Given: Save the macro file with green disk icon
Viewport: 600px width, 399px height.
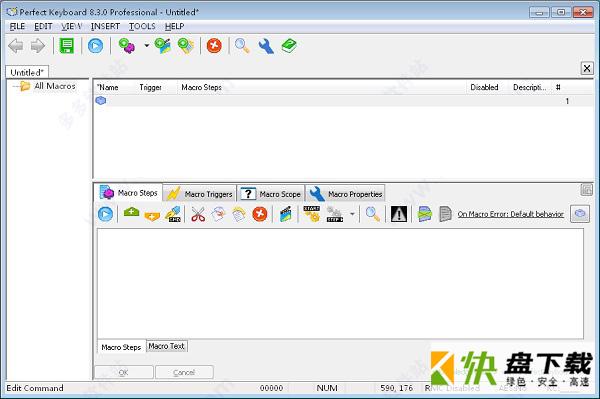Looking at the screenshot, I should pyautogui.click(x=67, y=46).
